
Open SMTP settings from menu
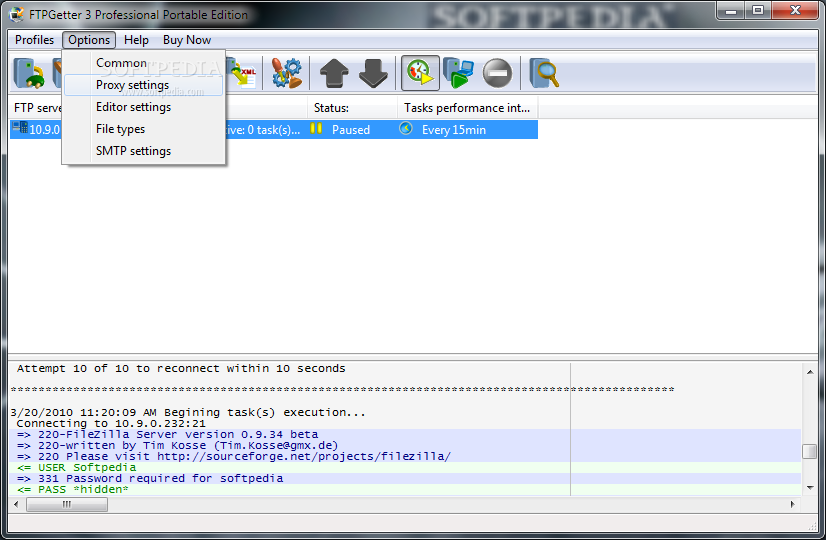pyautogui.click(x=144, y=151)
